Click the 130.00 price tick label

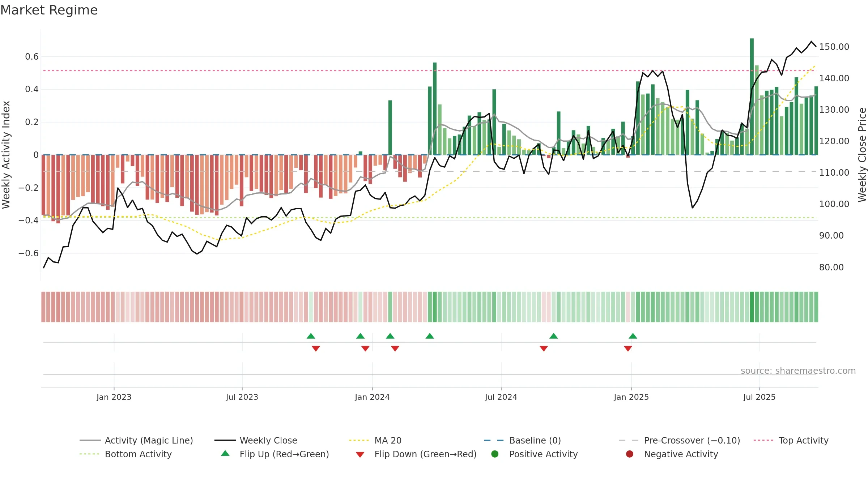pos(834,110)
